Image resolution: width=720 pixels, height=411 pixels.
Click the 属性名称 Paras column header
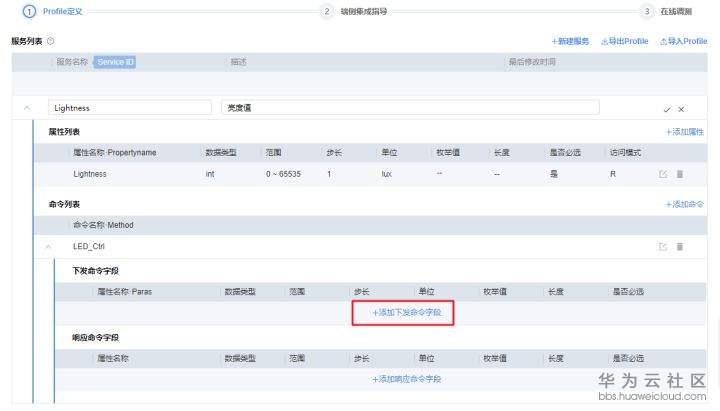tap(124, 292)
